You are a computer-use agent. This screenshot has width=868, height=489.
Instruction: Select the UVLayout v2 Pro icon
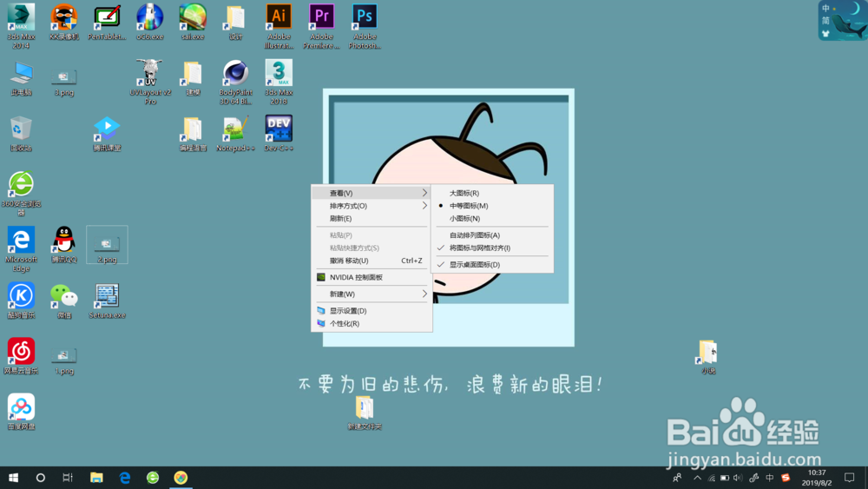[x=149, y=82]
